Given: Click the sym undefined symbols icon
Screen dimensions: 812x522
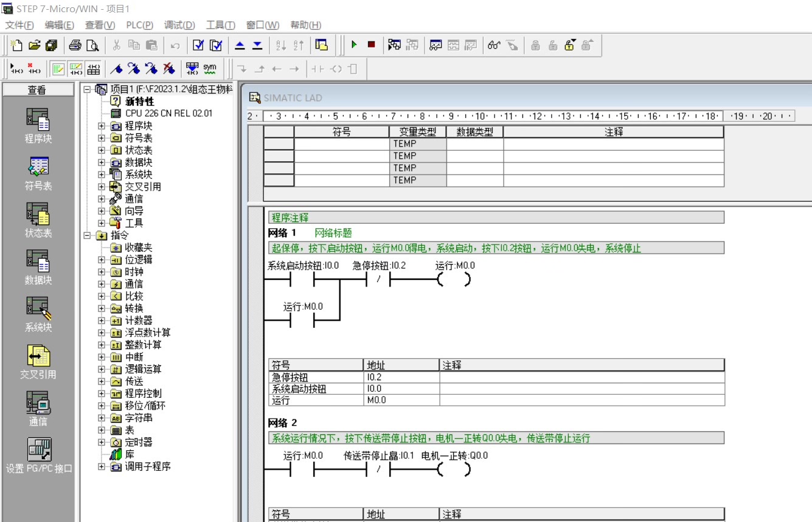Looking at the screenshot, I should [210, 69].
